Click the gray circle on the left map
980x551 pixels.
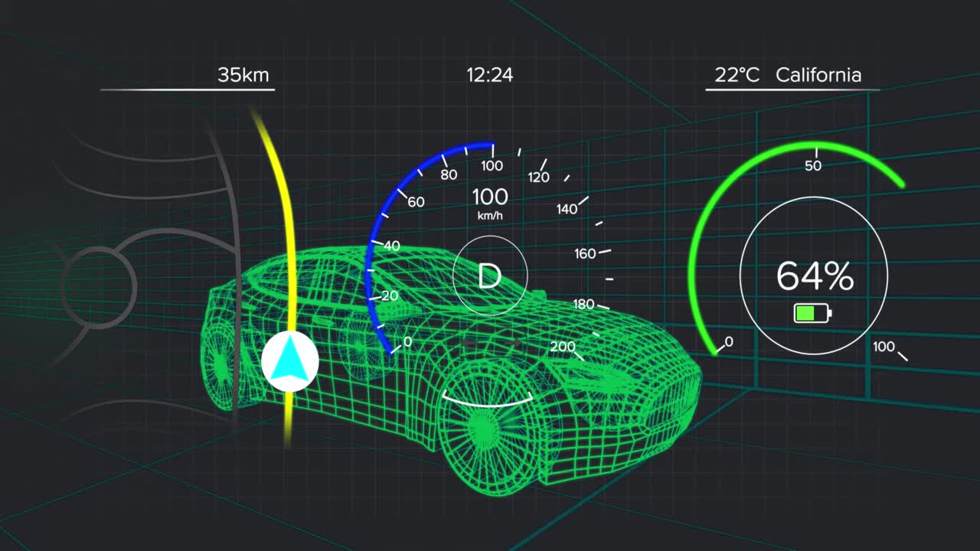98,285
